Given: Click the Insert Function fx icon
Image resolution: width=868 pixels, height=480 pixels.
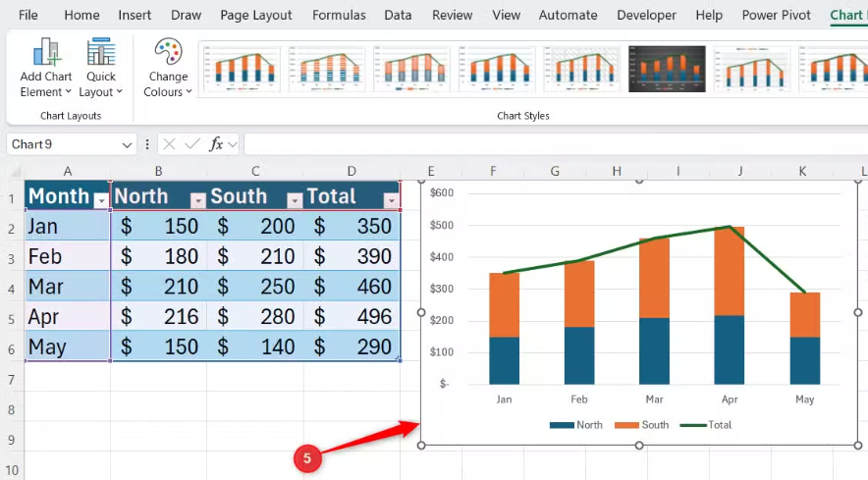Looking at the screenshot, I should click(x=216, y=144).
